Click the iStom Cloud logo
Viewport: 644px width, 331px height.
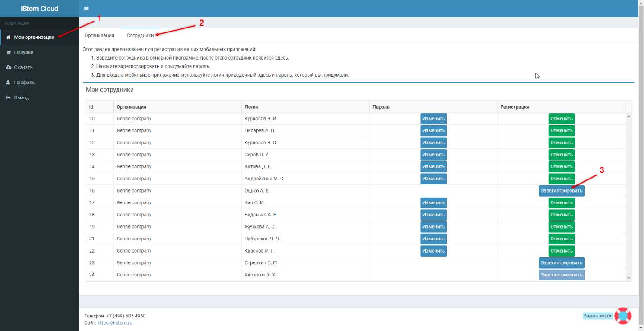click(x=39, y=9)
